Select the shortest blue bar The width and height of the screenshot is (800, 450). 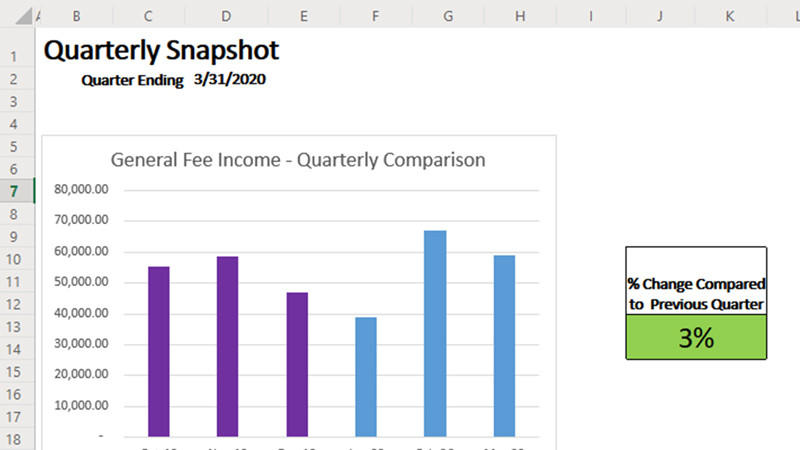(x=366, y=377)
